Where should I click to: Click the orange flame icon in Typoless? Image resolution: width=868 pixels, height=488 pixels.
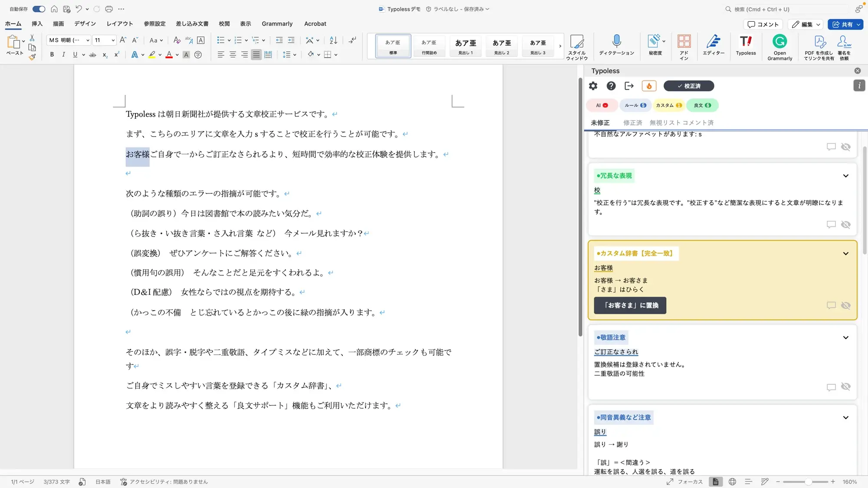pyautogui.click(x=649, y=86)
